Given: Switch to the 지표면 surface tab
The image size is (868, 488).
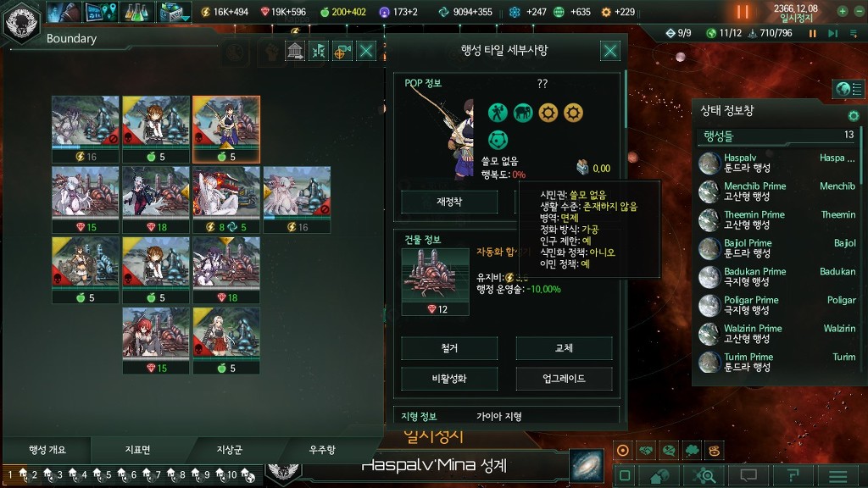Looking at the screenshot, I should 138,449.
